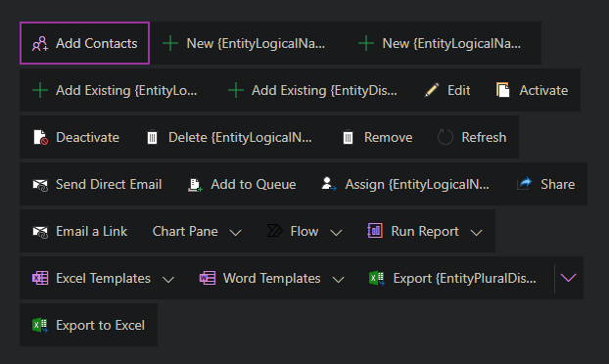This screenshot has width=609, height=364.
Task: Click the Email a Link command
Action: (79, 231)
